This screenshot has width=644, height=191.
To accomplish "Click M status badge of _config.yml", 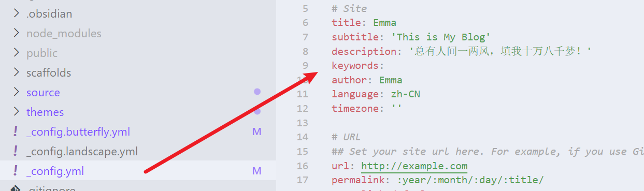I will click(x=256, y=171).
